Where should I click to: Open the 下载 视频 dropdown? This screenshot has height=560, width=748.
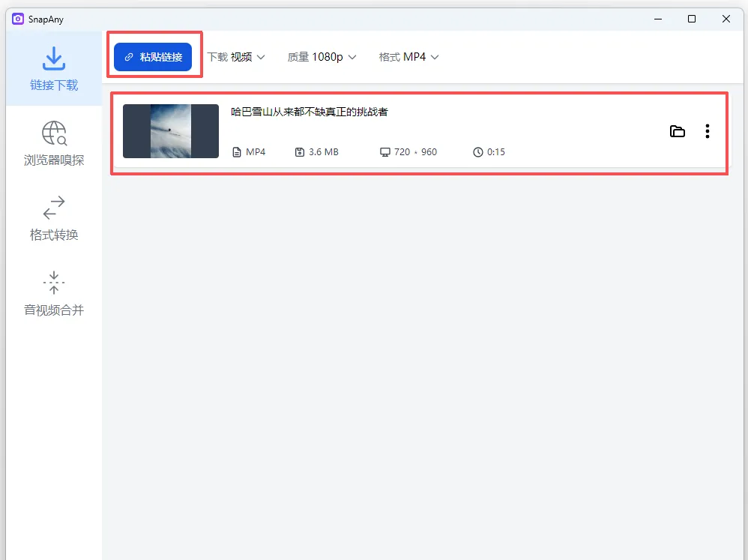pyautogui.click(x=235, y=57)
